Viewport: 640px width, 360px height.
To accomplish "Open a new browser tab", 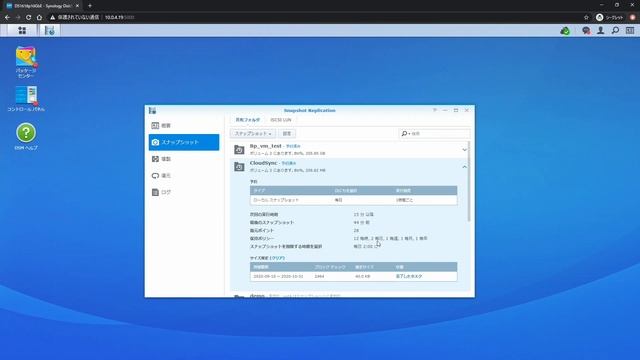I will (90, 6).
